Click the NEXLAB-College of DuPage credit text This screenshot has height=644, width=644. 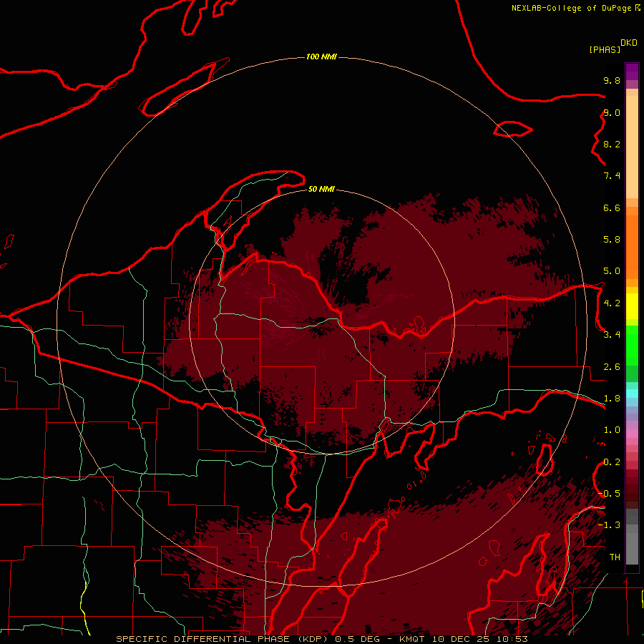click(x=571, y=8)
